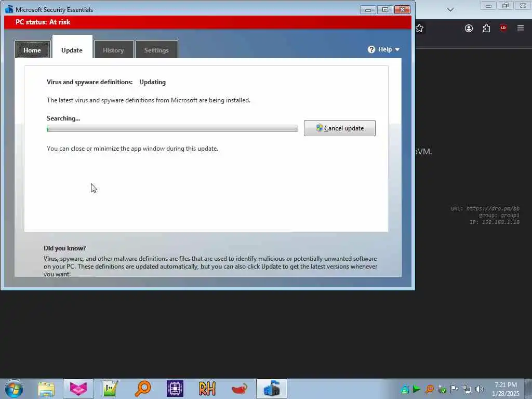The height and width of the screenshot is (399, 532).
Task: Click the orange magnifier tray icon
Action: coord(430,389)
